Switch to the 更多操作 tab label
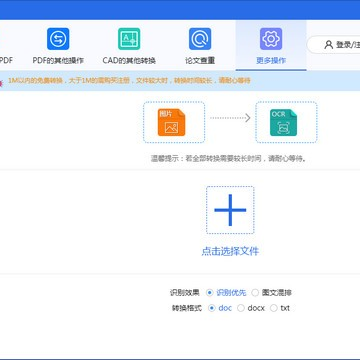Viewport: 360px width, 360px height. coord(271,61)
